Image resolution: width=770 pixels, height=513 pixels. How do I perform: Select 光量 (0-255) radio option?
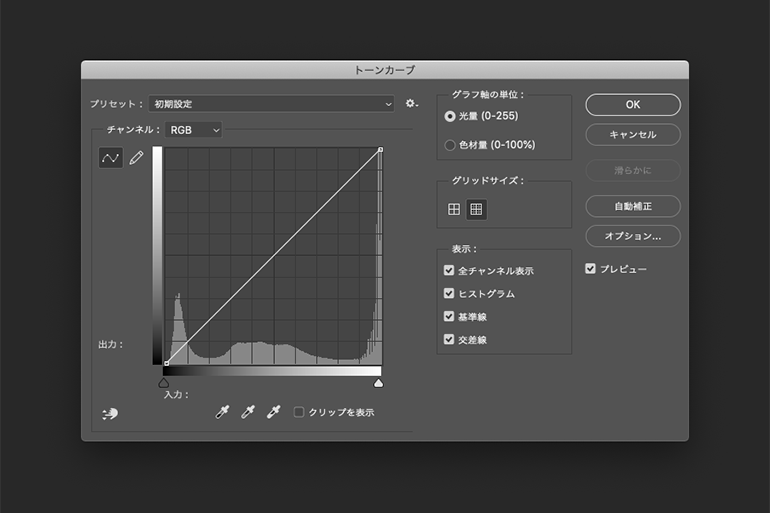449,116
